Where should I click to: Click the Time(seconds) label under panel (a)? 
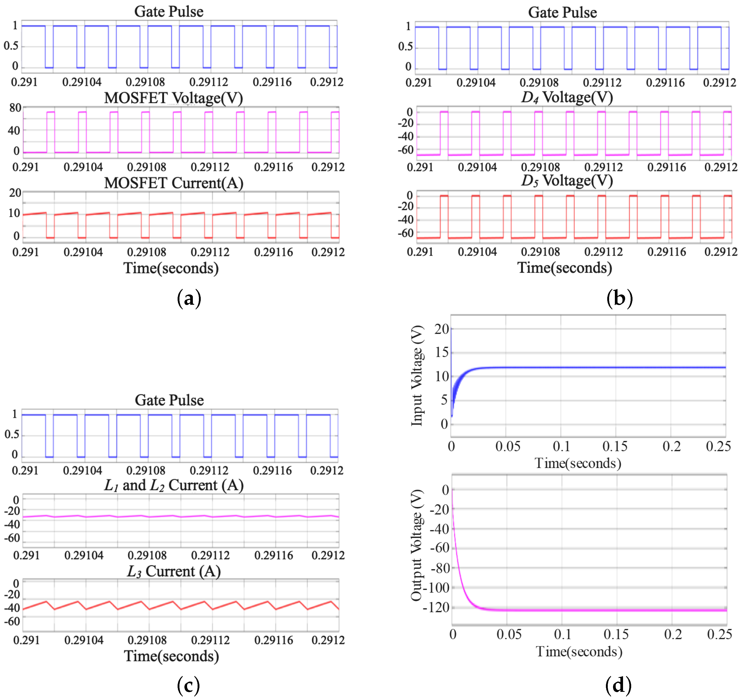click(x=171, y=268)
